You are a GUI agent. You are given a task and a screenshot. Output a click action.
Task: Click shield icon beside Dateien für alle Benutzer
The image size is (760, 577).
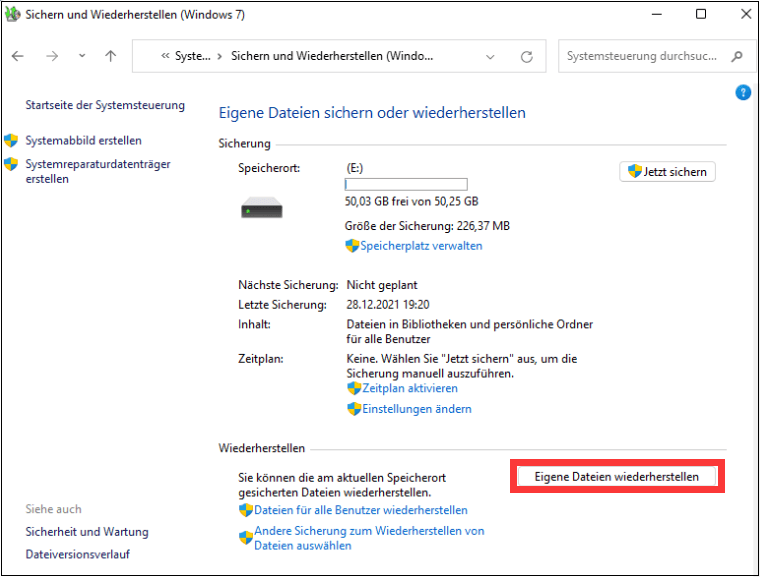(x=246, y=510)
